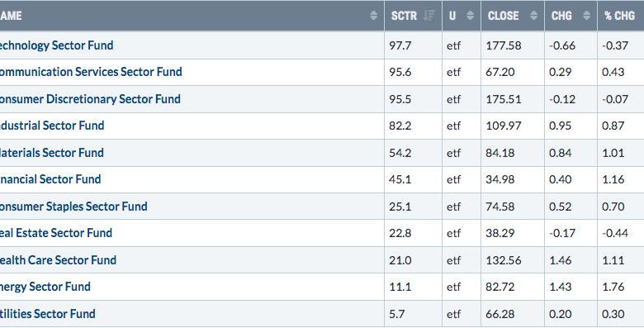Open Health Care Sector Fund
The width and height of the screenshot is (644, 328).
pos(58,260)
